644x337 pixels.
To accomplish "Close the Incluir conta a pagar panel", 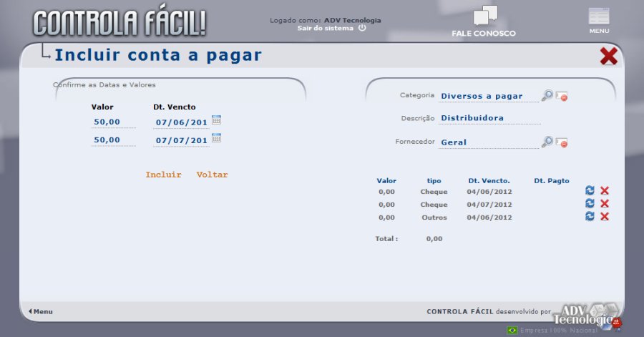I will coord(608,57).
